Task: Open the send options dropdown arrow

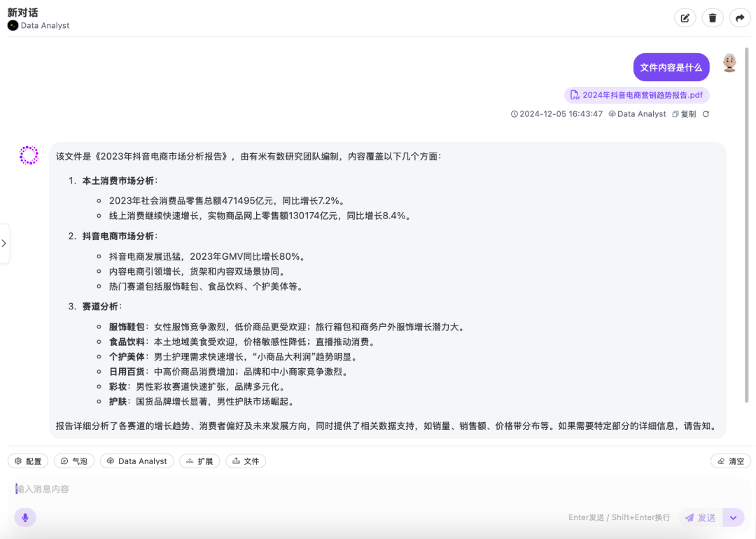Action: click(x=733, y=517)
